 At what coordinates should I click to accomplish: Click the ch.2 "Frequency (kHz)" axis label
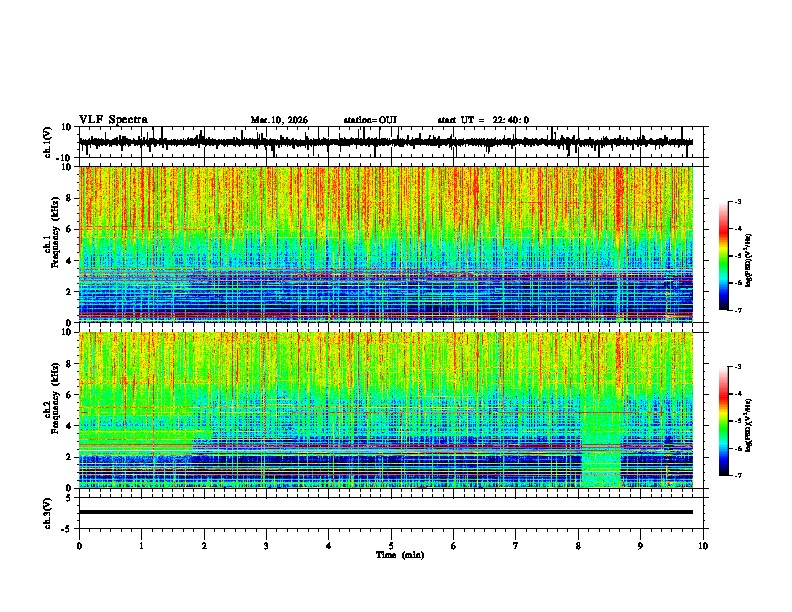[55, 398]
